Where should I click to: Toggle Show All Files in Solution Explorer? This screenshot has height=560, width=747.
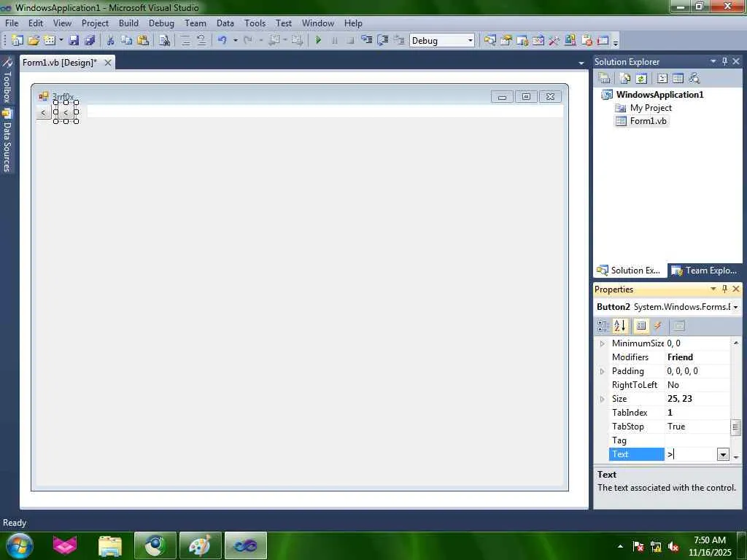625,78
